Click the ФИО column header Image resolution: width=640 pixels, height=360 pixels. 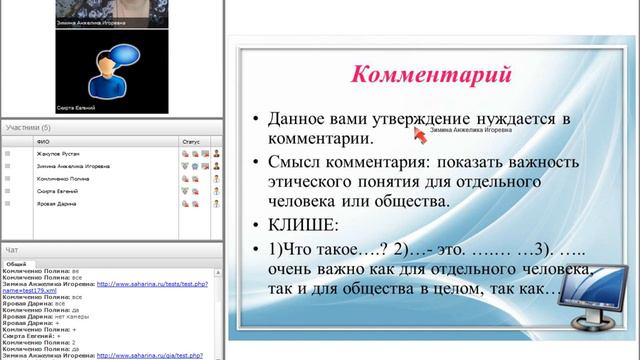[106, 142]
